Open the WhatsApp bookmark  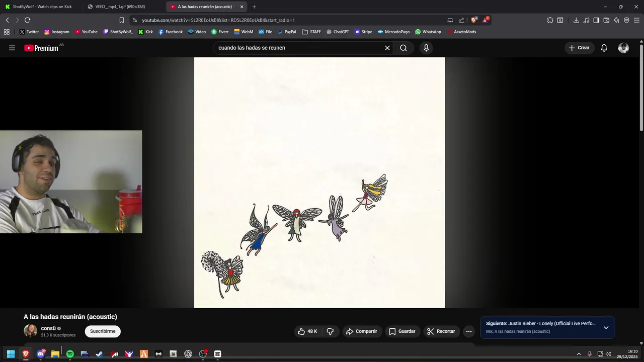[428, 32]
